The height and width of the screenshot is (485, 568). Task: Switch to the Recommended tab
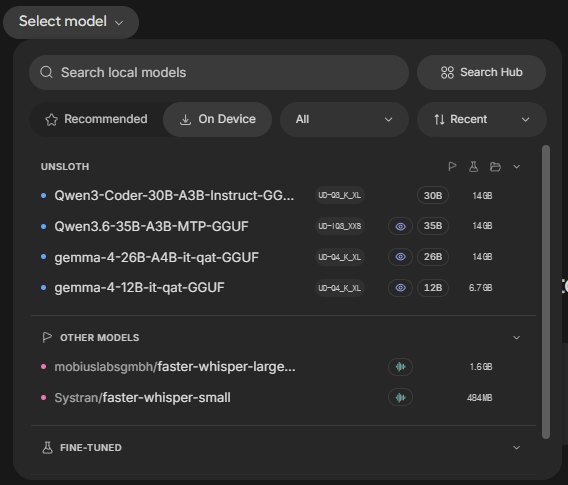pos(96,119)
